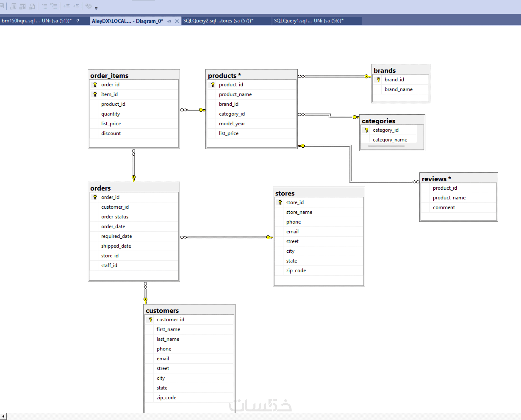The image size is (521, 420).
Task: Click the Increase indent toolbar icon
Action: tap(76, 6)
